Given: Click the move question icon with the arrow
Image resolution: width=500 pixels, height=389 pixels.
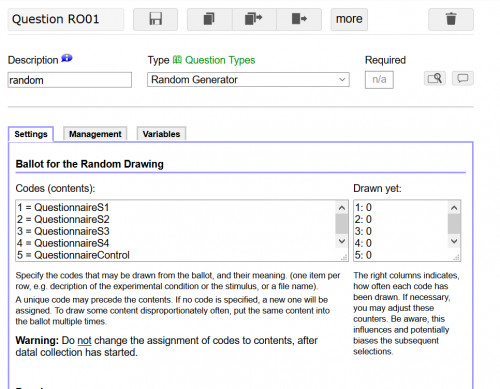Looking at the screenshot, I should click(x=299, y=19).
